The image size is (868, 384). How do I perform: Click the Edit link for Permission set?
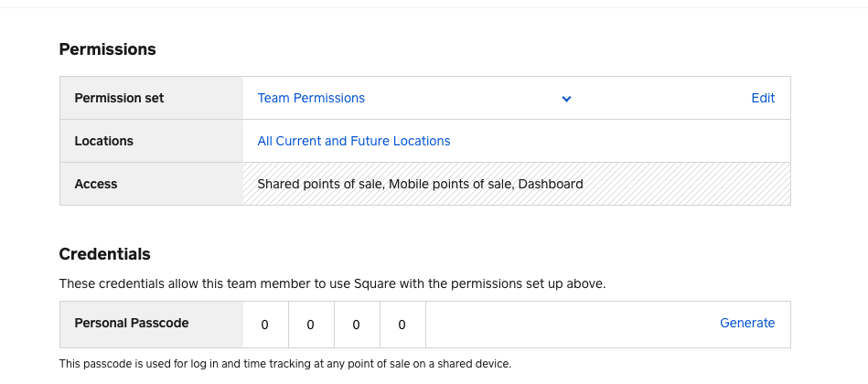[763, 98]
